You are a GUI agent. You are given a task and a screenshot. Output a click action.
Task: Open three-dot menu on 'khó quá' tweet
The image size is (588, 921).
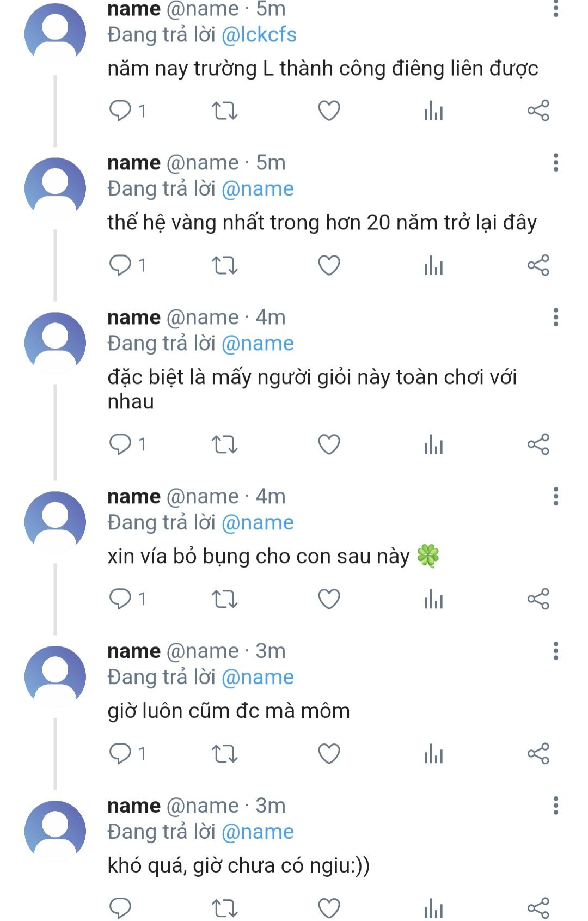555,806
